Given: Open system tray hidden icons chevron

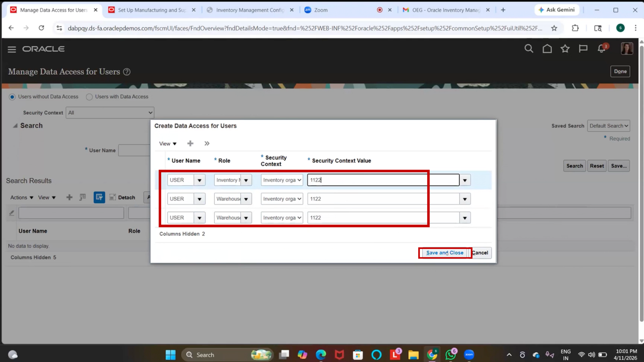Looking at the screenshot, I should pos(509,355).
